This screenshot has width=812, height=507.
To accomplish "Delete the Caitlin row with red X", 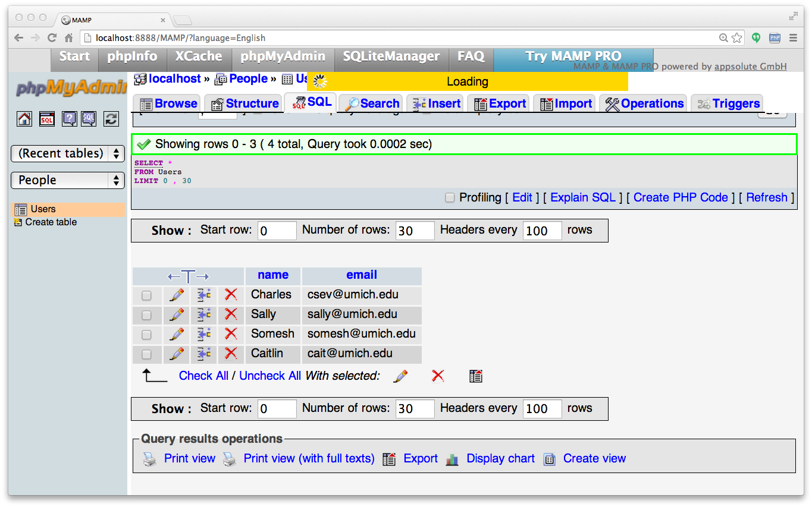I will click(231, 354).
